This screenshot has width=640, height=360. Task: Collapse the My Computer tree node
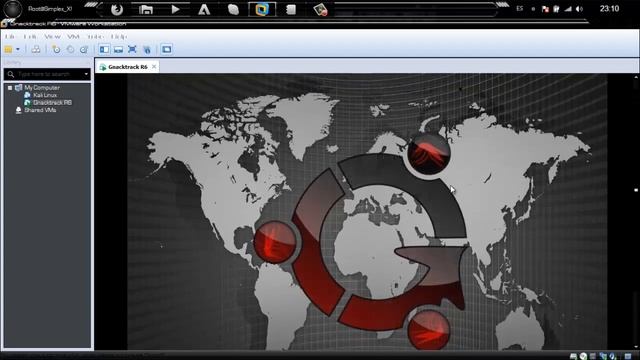click(10, 88)
